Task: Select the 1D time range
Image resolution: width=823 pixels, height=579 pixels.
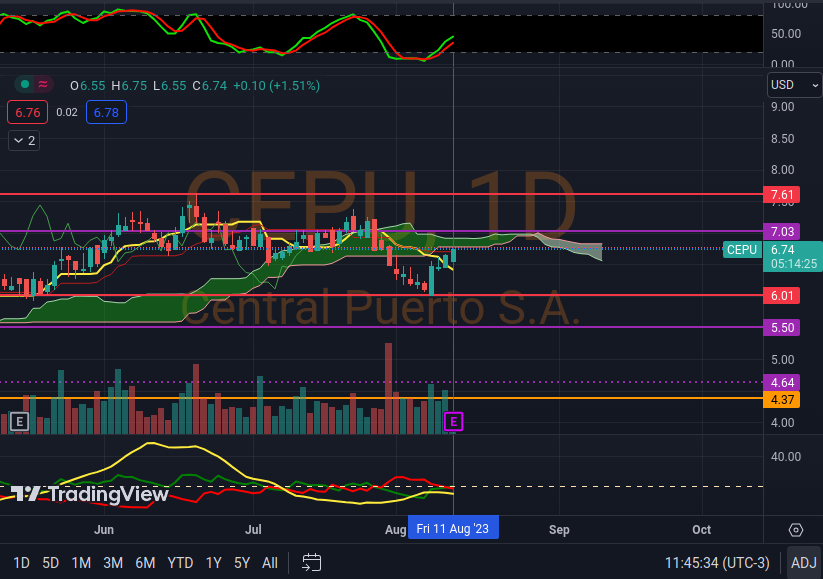Action: tap(21, 563)
